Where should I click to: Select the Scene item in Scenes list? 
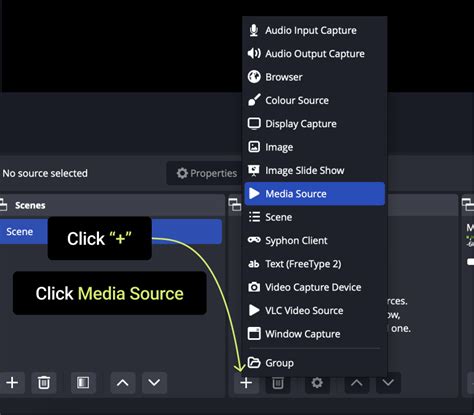click(x=111, y=232)
